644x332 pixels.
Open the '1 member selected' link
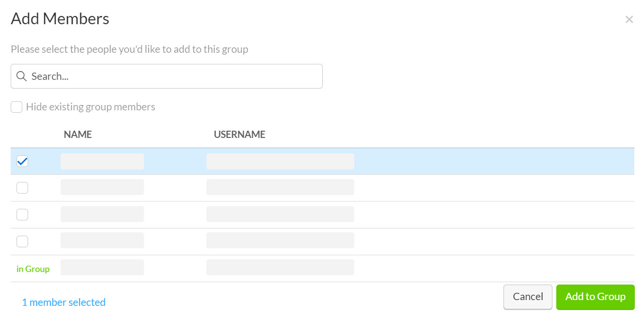63,302
